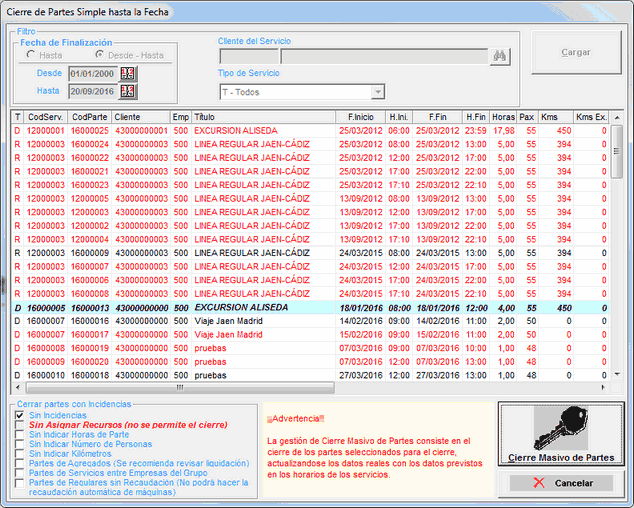
Task: Sort by the F.Inicio column header
Action: tap(361, 117)
